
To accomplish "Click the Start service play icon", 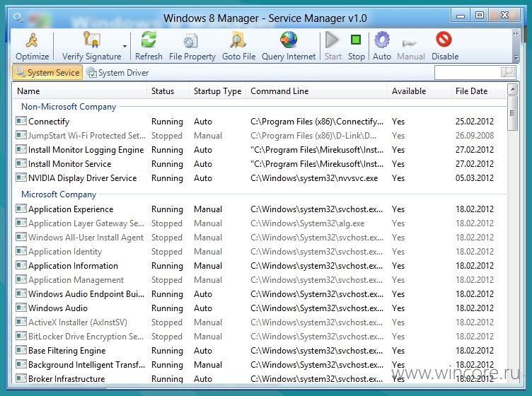I will pyautogui.click(x=332, y=40).
